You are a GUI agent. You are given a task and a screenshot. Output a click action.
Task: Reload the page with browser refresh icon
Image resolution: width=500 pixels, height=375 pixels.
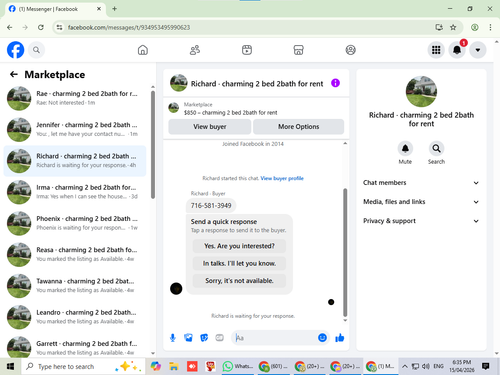tap(41, 27)
